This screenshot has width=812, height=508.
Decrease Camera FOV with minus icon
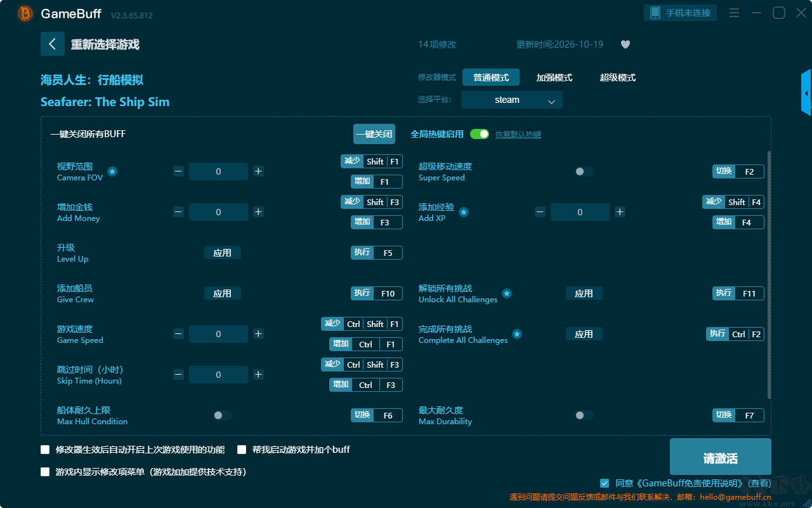coord(178,171)
